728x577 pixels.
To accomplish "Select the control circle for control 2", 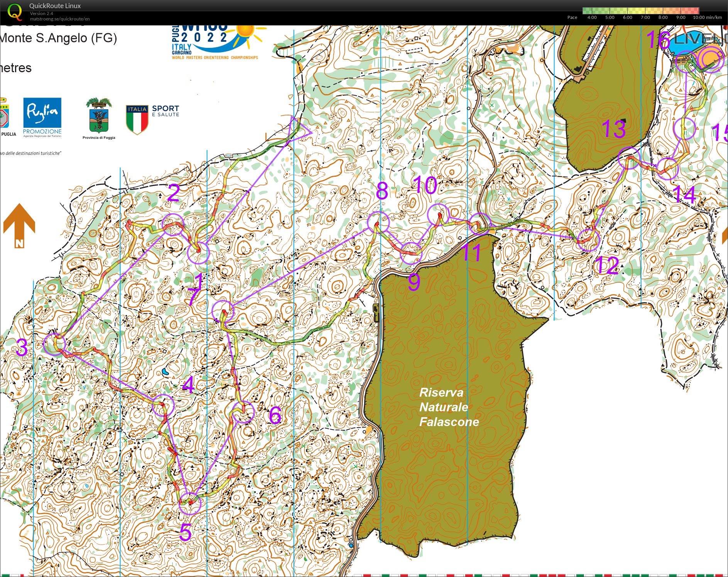I will tap(172, 225).
